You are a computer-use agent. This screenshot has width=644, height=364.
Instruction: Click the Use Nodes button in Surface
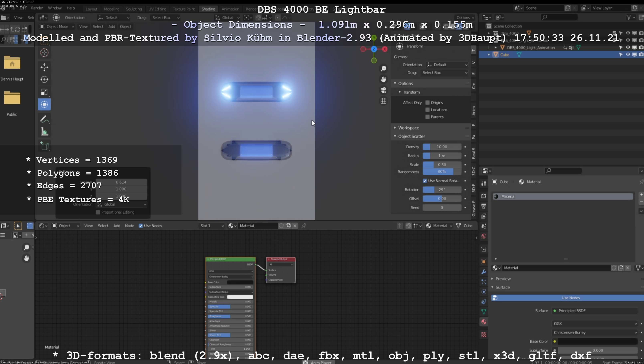click(x=568, y=298)
